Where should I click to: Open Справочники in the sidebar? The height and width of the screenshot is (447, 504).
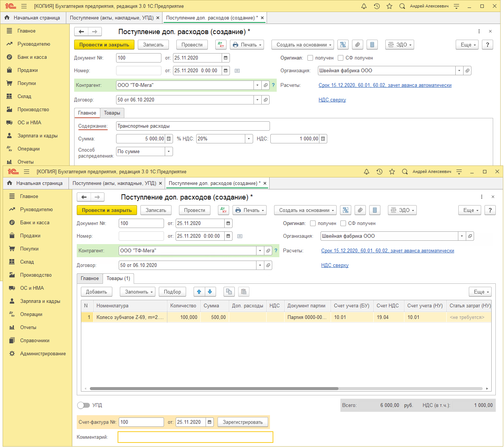(34, 341)
